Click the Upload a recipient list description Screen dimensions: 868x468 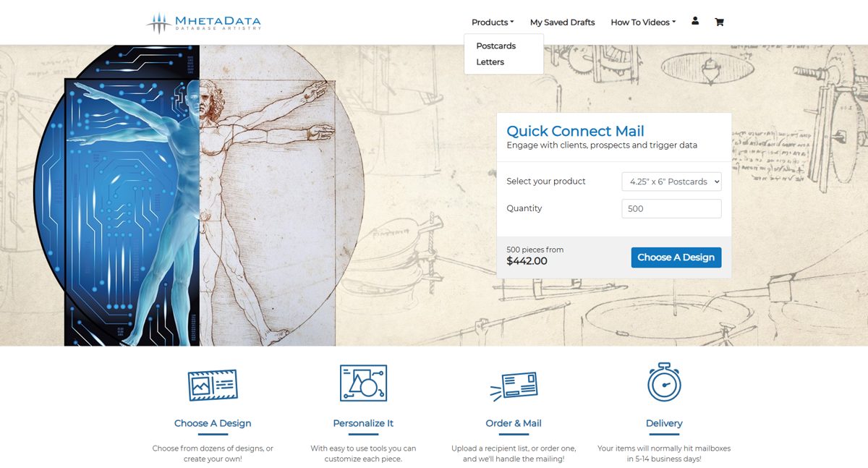(x=514, y=454)
